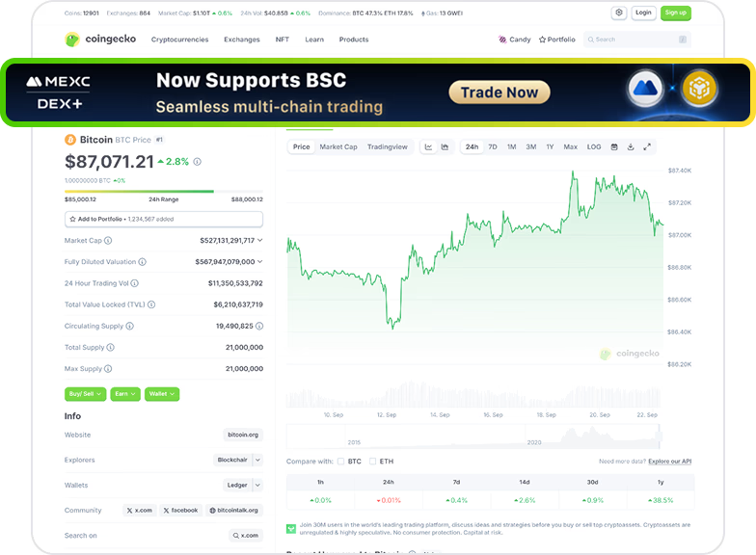Open the Buy/Sell dropdown
The height and width of the screenshot is (555, 756).
pos(86,394)
